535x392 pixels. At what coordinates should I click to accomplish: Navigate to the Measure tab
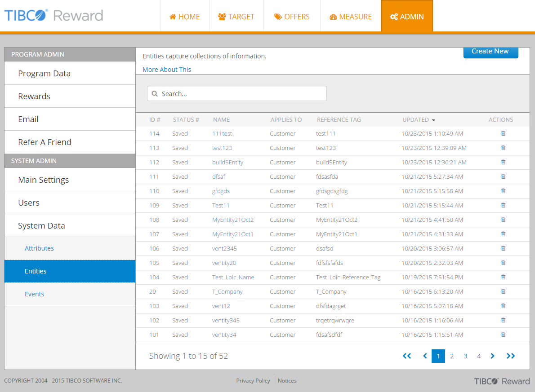351,17
